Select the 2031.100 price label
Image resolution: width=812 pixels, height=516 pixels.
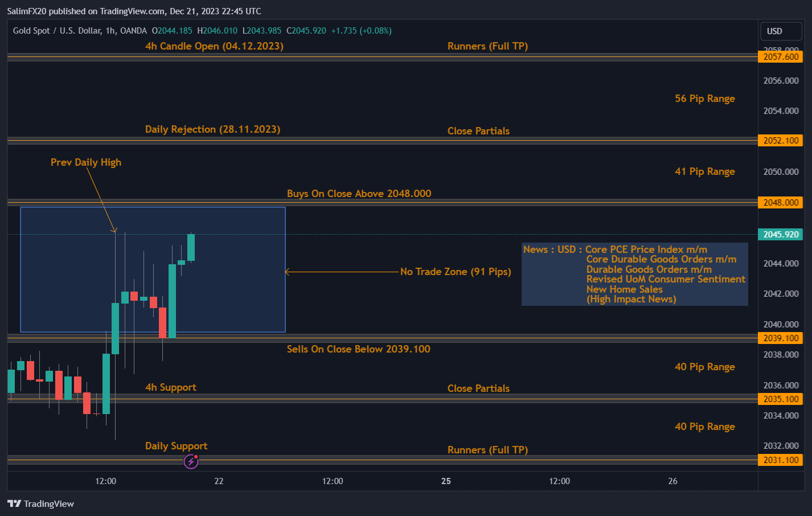pos(780,460)
